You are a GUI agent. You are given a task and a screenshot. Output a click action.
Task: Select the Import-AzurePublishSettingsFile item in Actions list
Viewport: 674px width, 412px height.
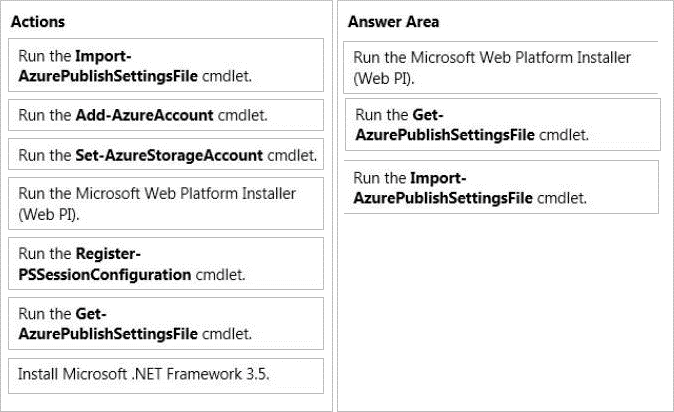click(x=166, y=65)
